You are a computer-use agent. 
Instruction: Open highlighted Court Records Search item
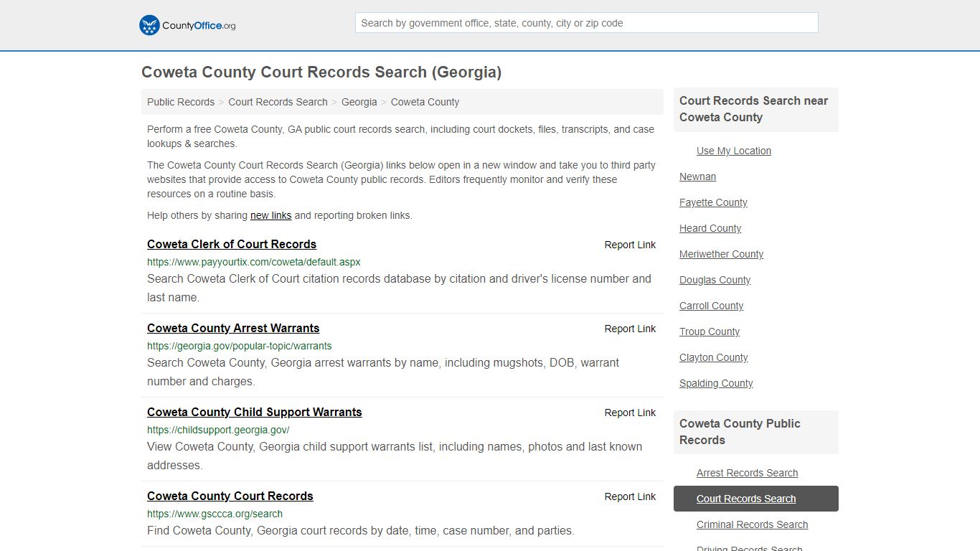[x=756, y=499]
